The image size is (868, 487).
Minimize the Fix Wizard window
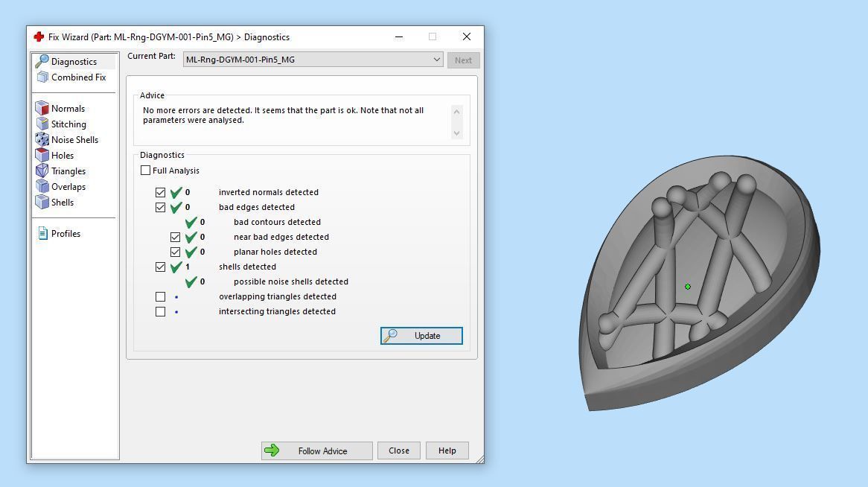point(398,36)
